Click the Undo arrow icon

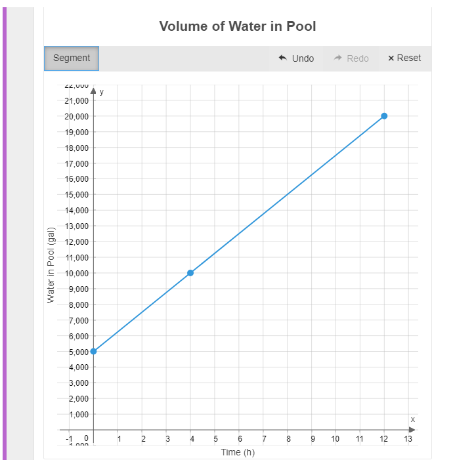click(x=283, y=58)
